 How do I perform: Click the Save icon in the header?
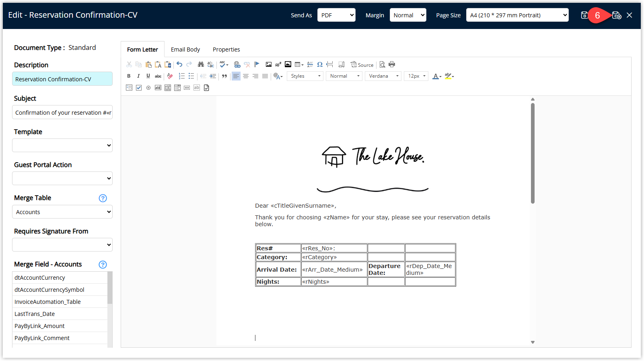584,15
